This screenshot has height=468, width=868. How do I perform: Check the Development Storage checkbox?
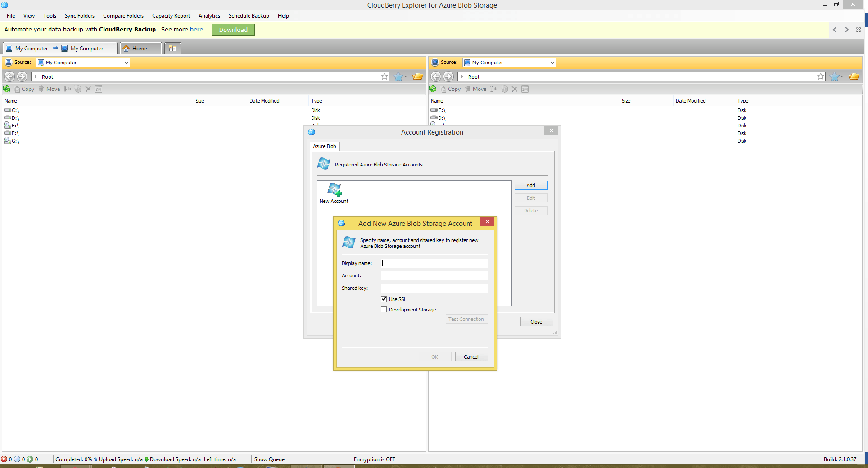[x=384, y=310]
